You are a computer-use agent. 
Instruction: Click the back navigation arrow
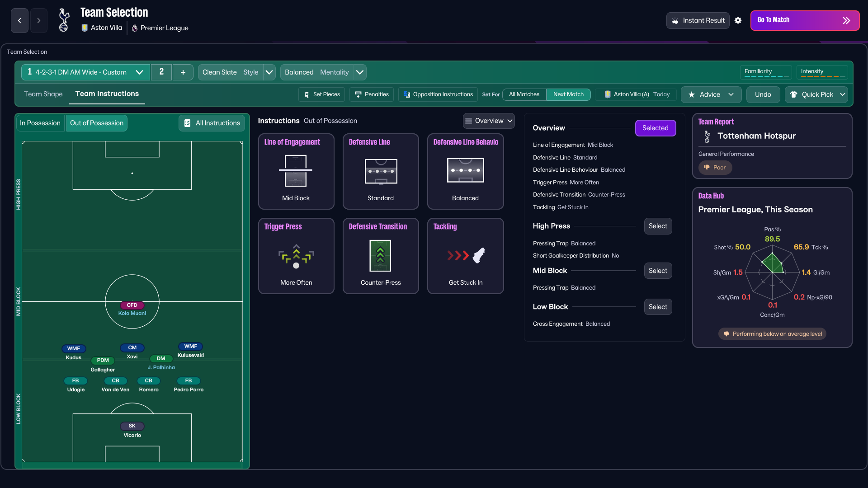pyautogui.click(x=19, y=20)
